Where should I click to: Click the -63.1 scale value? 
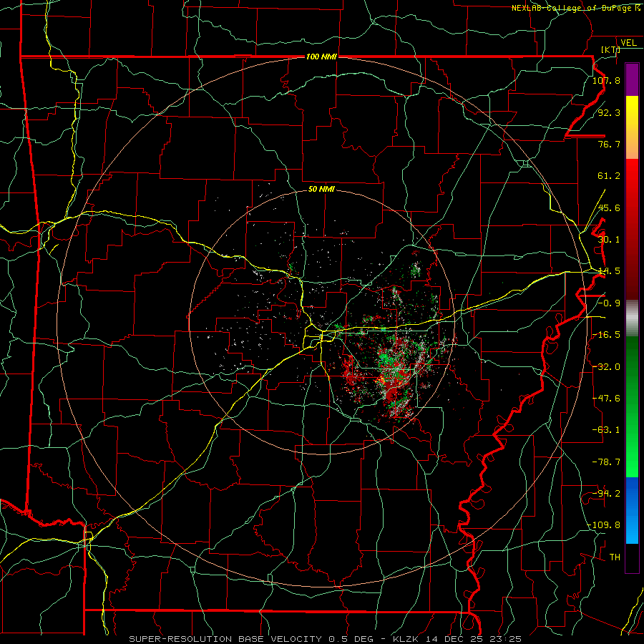pos(606,430)
